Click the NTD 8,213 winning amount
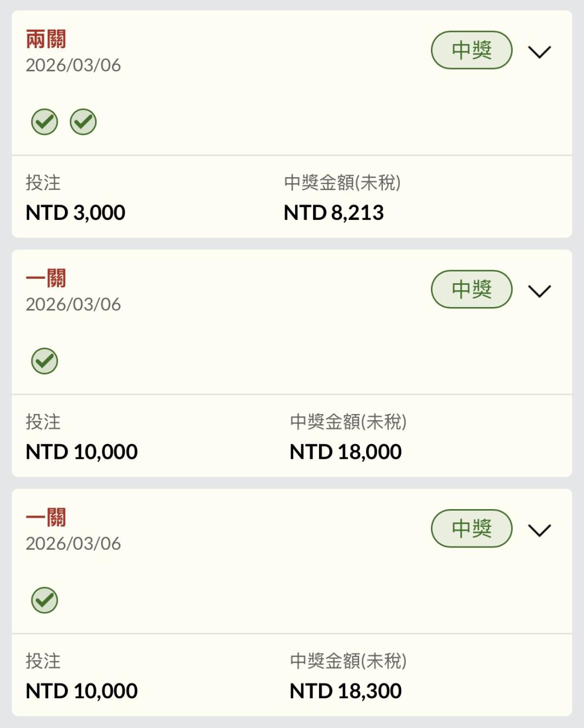 tap(334, 213)
